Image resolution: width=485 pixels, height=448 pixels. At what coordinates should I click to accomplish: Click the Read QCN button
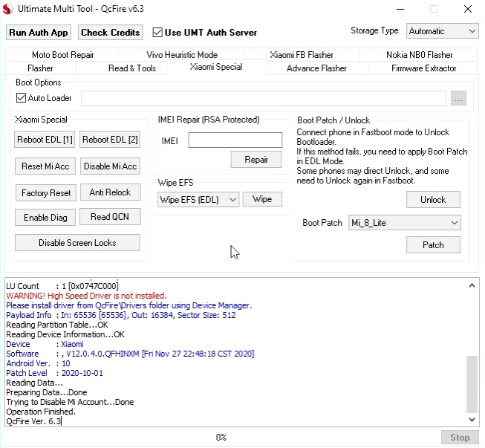(110, 217)
